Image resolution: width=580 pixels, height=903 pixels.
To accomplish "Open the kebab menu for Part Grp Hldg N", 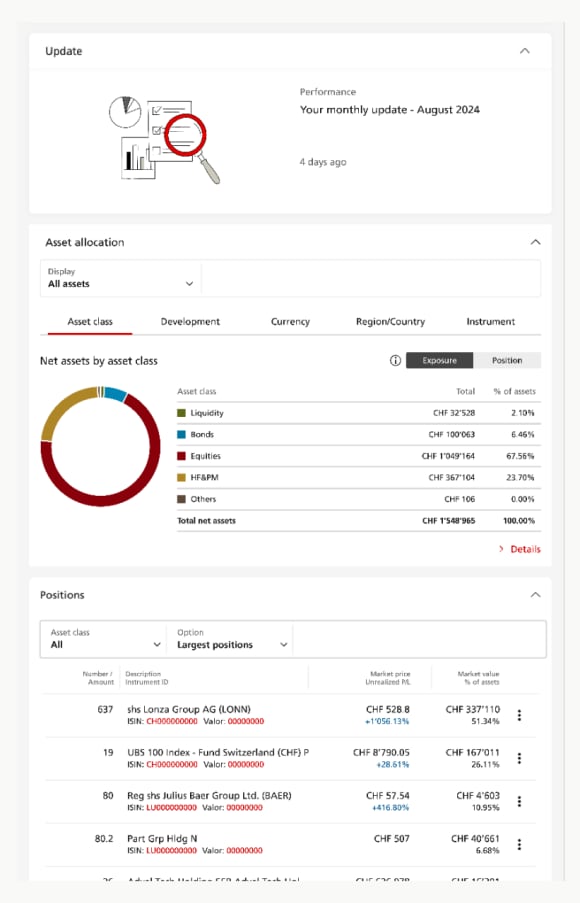I will click(x=519, y=844).
